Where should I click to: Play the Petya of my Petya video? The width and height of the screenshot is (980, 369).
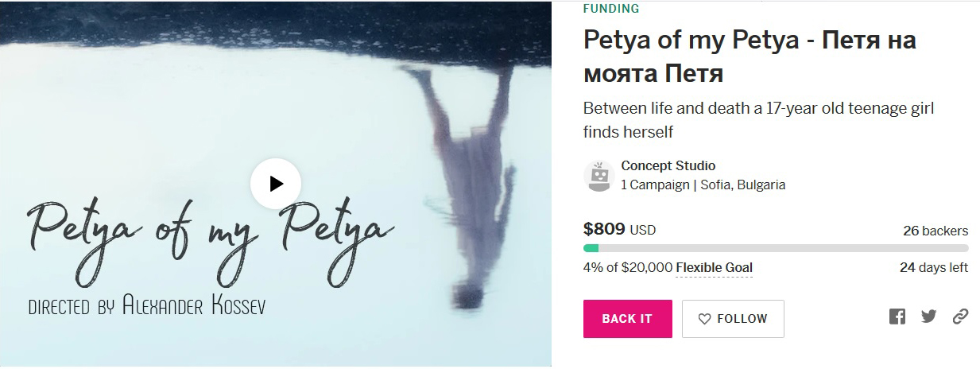click(x=276, y=184)
